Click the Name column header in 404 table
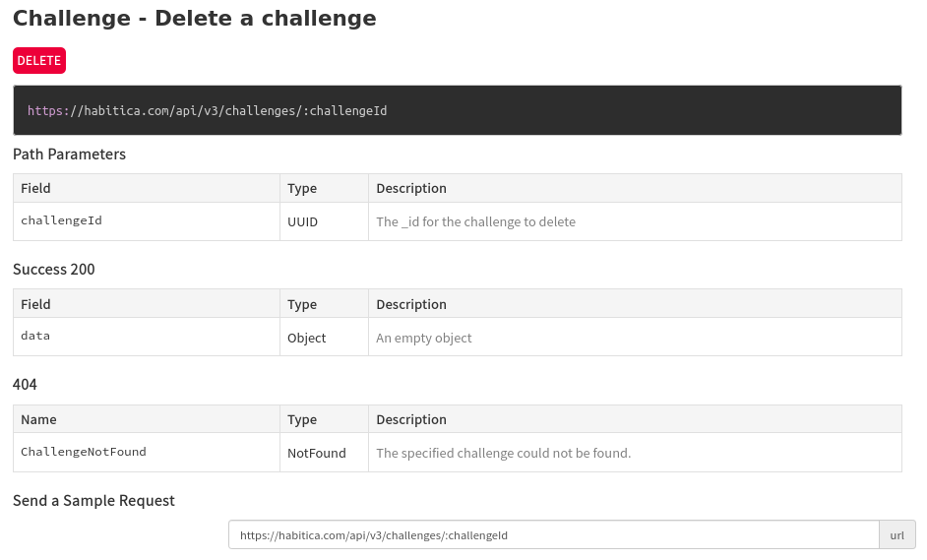This screenshot has width=927, height=560. (38, 419)
